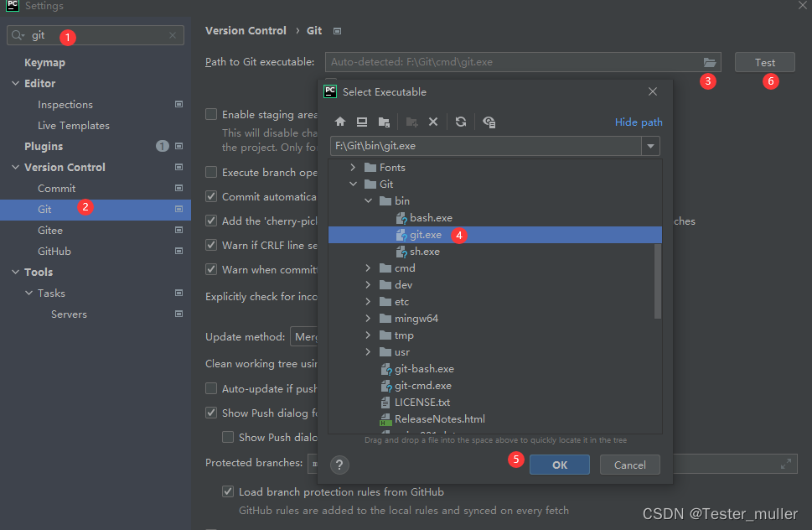Uncheck Add the 'cherry-picked' suffix checkbox
This screenshot has width=812, height=530.
211,221
